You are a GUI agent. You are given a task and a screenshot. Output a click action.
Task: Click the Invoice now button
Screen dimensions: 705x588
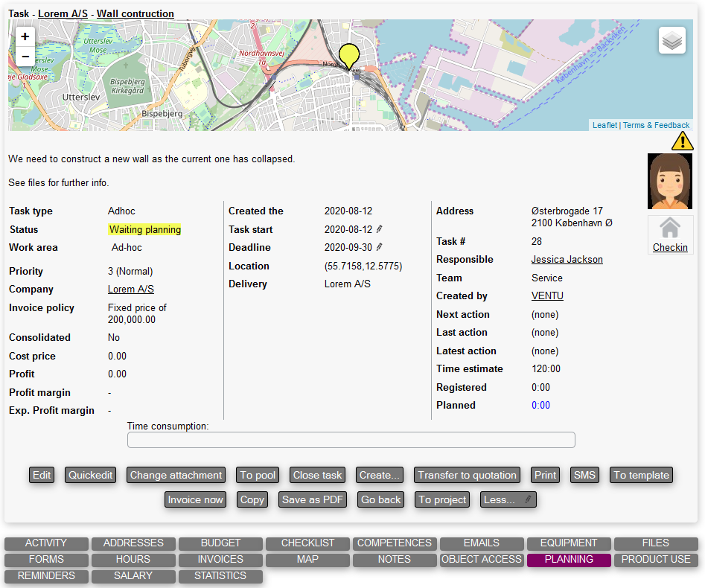[195, 499]
